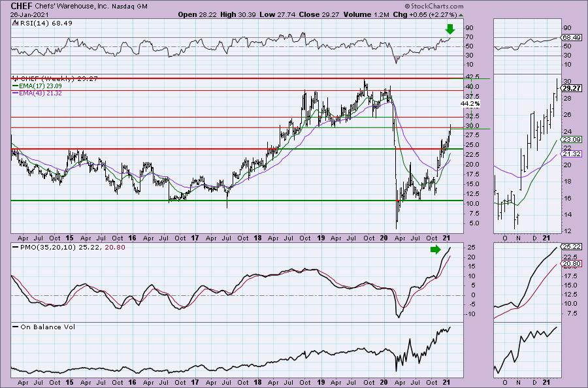Screen dimensions: 588x388
Task: Select the Low 27.74 value
Action: (278, 14)
